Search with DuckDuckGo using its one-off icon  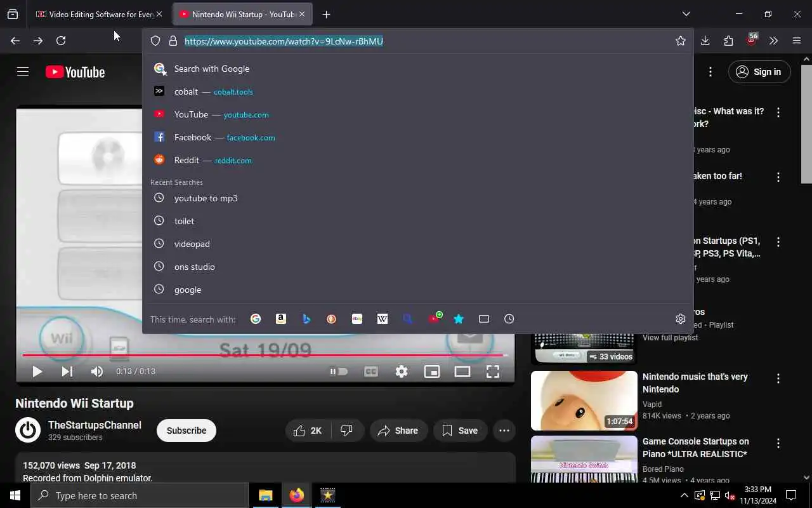(x=332, y=319)
